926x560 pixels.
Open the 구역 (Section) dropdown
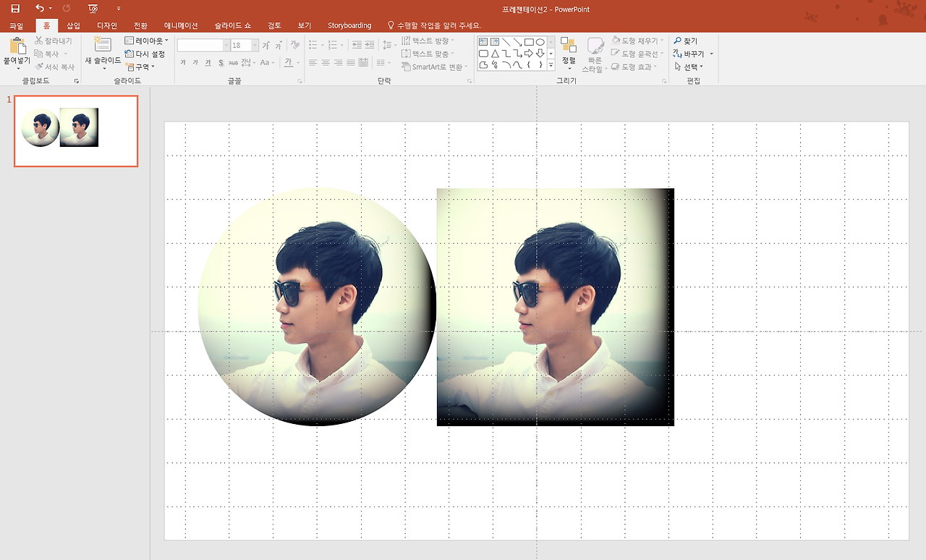(140, 67)
